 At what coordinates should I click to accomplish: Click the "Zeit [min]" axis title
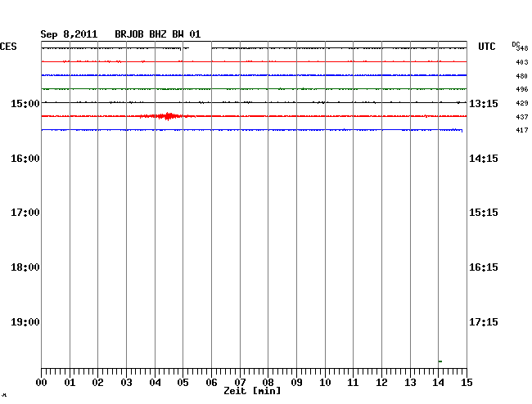click(x=252, y=391)
